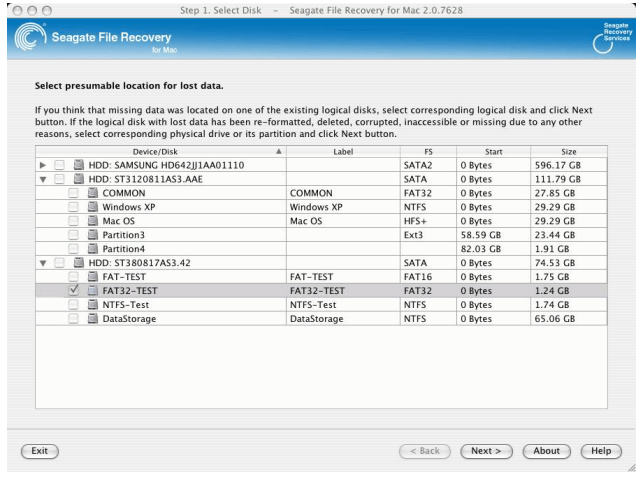
Task: Collapse the ST3120811AS3.AAE drive tree
Action: pos(43,179)
